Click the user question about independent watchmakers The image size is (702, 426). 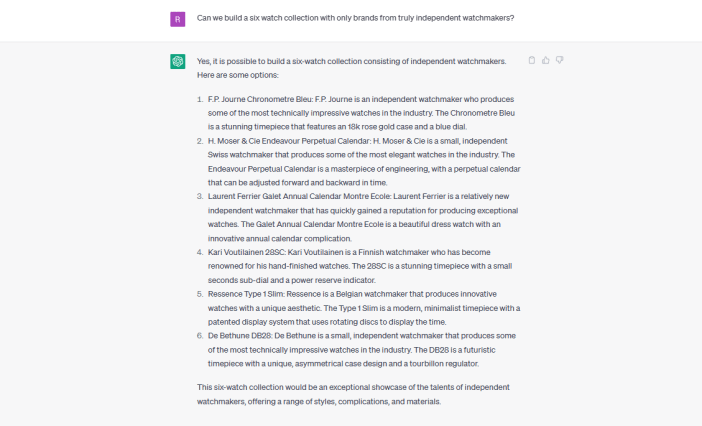point(355,18)
